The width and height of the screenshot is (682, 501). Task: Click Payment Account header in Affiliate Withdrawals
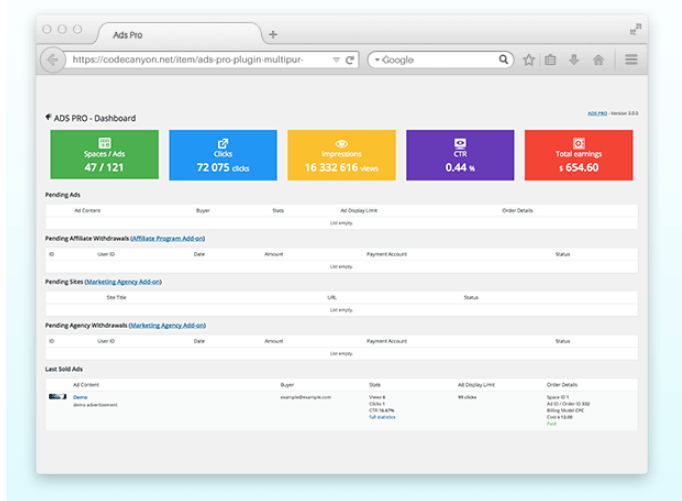[387, 254]
